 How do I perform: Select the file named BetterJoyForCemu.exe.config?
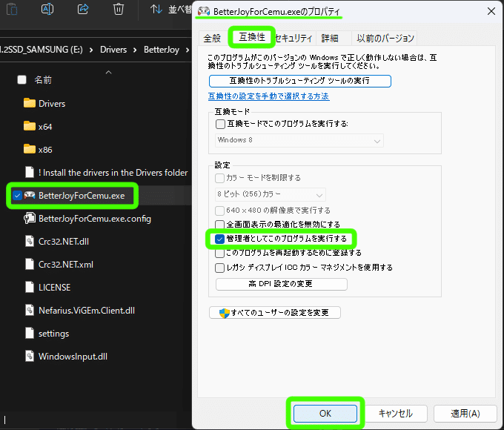95,219
